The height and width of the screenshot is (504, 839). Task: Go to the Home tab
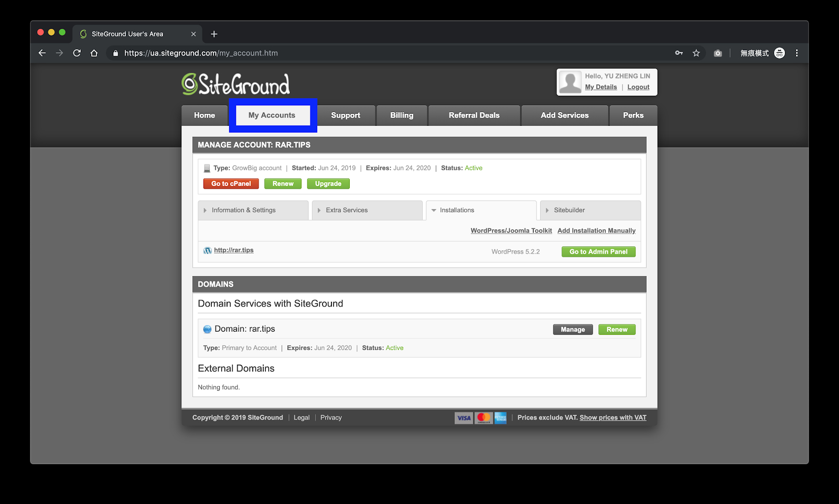coord(205,115)
